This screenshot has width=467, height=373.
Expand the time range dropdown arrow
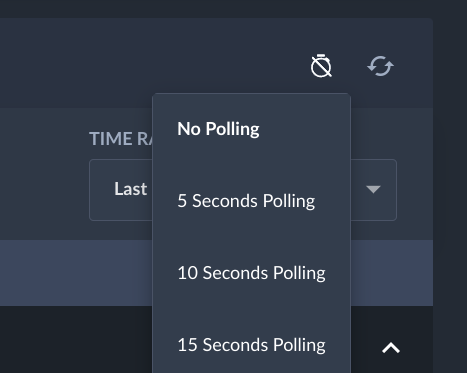[x=373, y=189]
